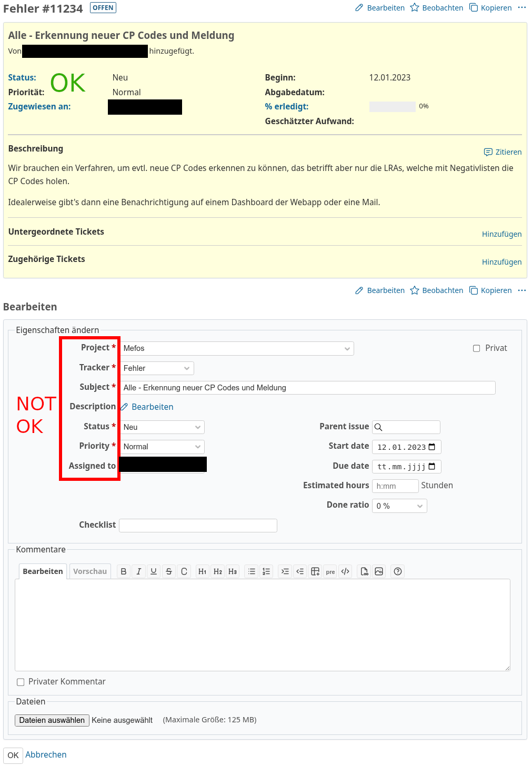Click search icon in Parent issue field
The height and width of the screenshot is (766, 532).
point(378,427)
